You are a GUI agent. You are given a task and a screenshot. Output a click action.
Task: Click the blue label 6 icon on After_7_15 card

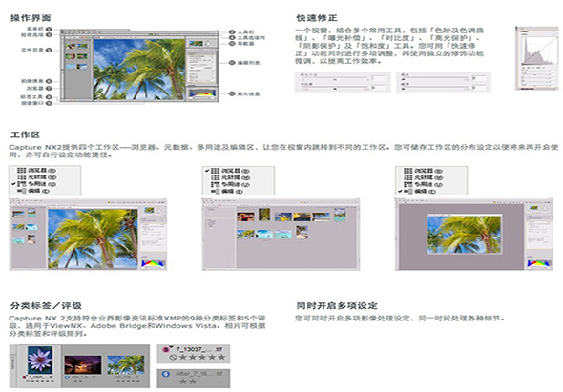pyautogui.click(x=166, y=374)
